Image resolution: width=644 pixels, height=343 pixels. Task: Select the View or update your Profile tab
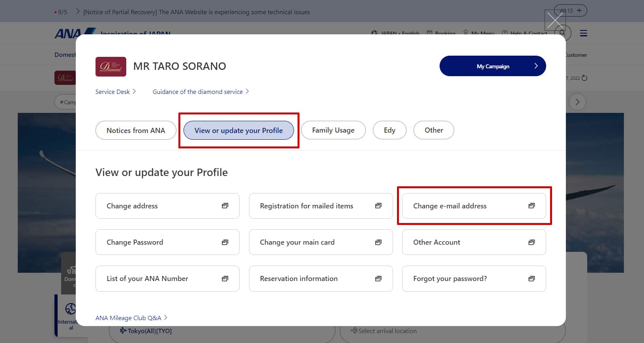[238, 130]
